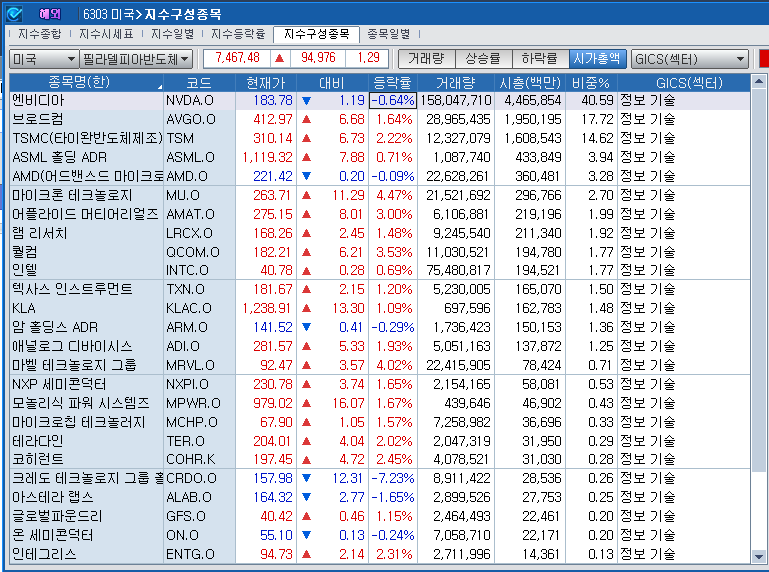This screenshot has height=572, width=769.
Task: Switch to the 지수일별 tab
Action: pyautogui.click(x=172, y=34)
